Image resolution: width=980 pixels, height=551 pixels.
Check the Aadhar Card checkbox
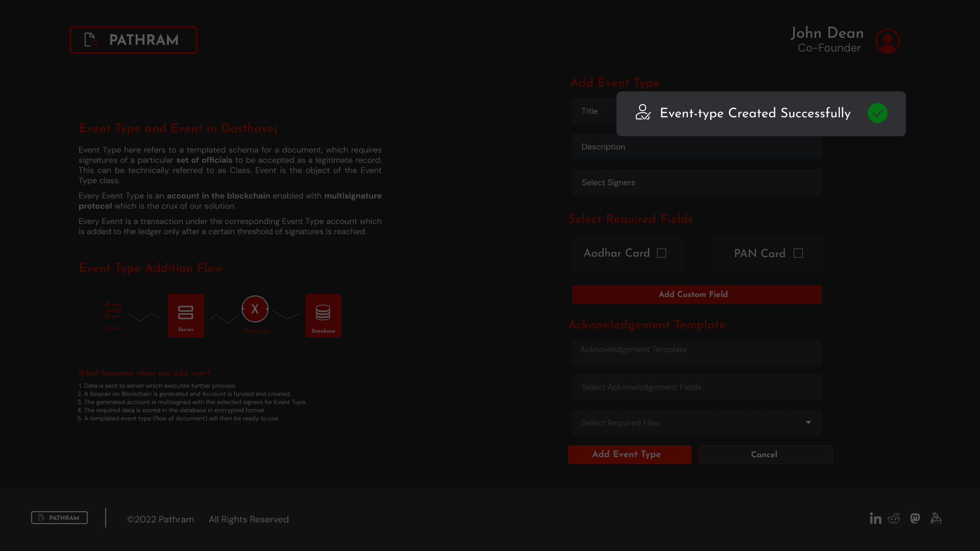click(661, 253)
